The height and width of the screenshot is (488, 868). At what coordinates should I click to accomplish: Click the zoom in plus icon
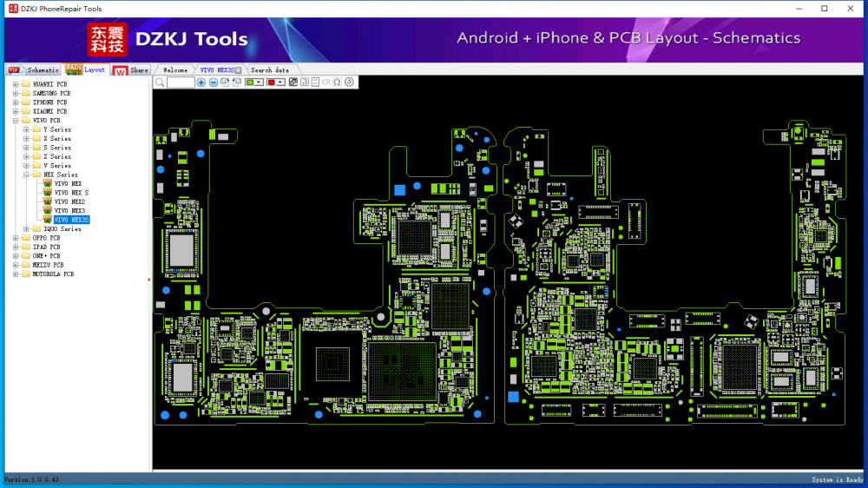point(201,82)
